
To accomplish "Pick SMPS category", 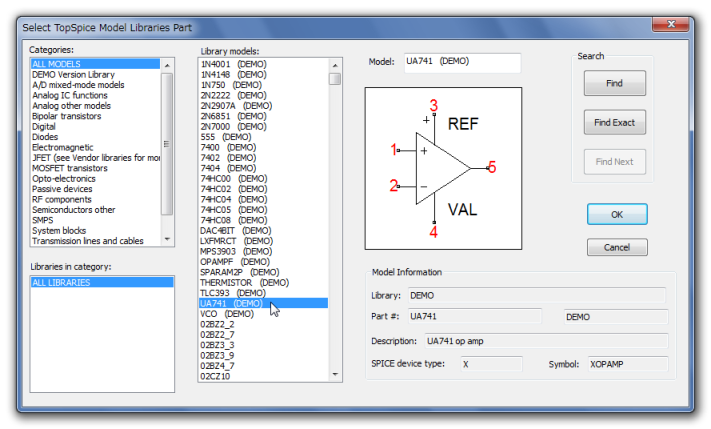I will coord(95,220).
